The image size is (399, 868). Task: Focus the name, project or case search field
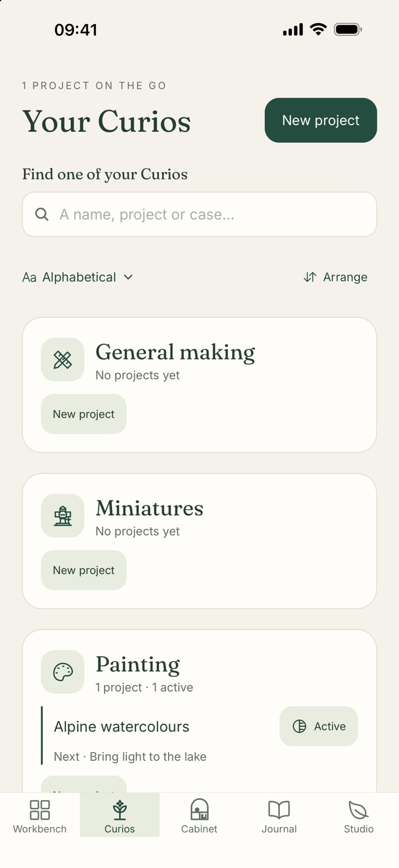[x=199, y=214]
